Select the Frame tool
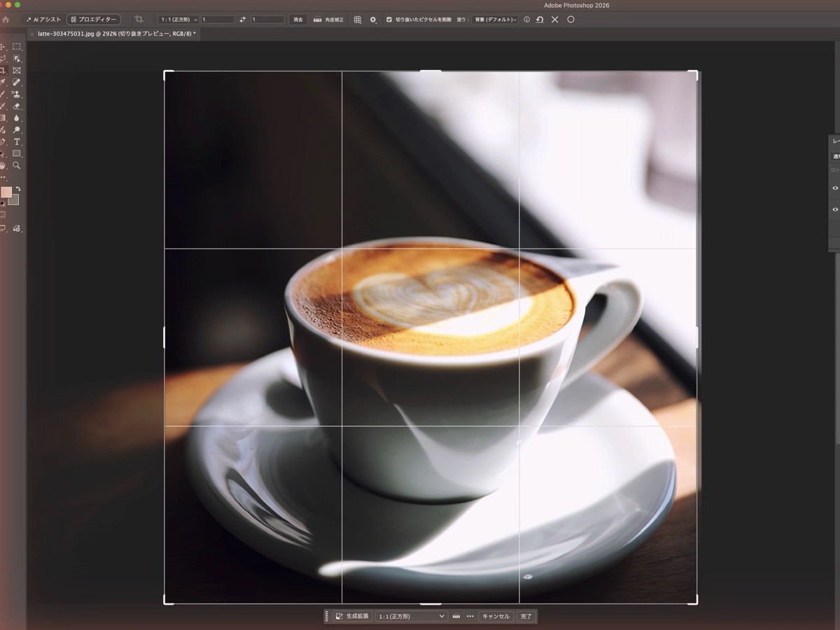840x630 pixels. (17, 71)
